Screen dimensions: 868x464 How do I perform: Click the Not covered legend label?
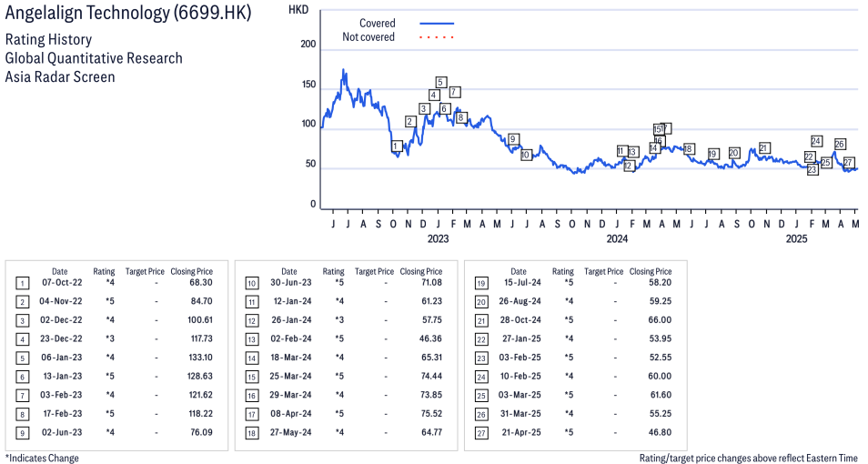pos(368,37)
